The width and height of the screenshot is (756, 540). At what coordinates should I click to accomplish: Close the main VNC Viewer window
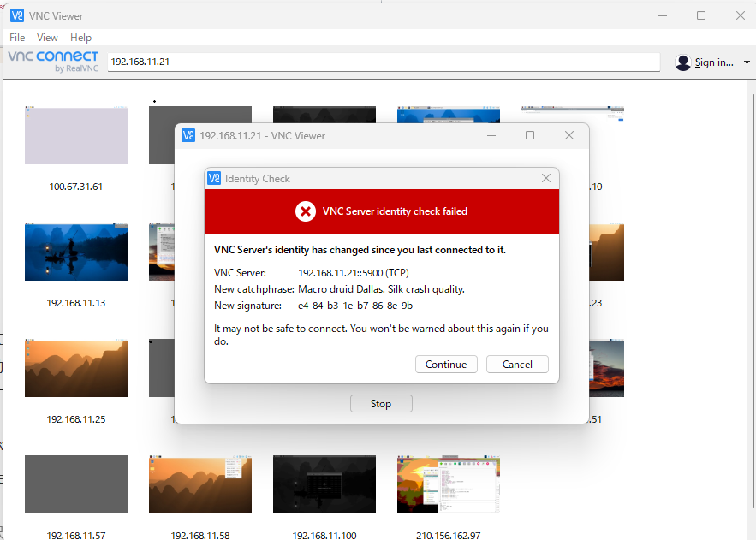(x=741, y=15)
